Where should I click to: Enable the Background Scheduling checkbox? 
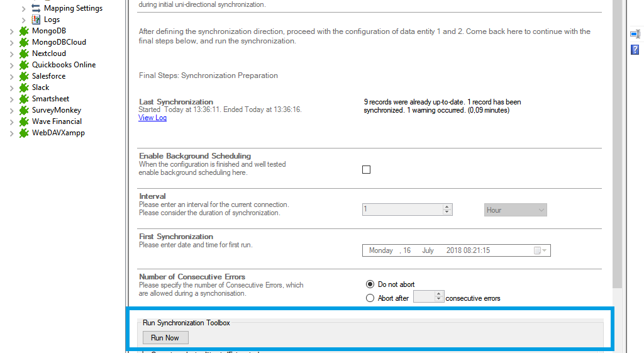pos(367,169)
